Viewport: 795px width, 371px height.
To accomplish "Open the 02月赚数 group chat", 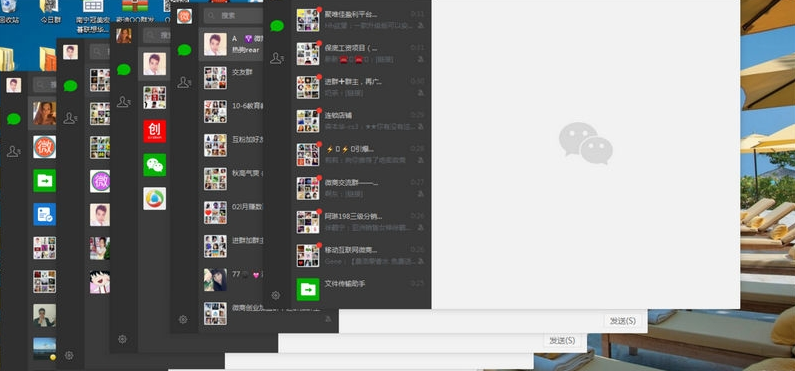I will pos(231,212).
